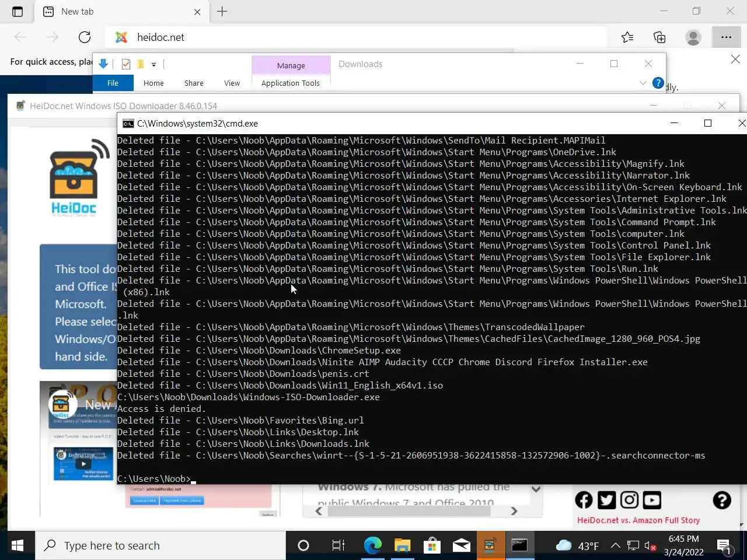Click the black help question mark icon
747x560 pixels.
tap(722, 500)
